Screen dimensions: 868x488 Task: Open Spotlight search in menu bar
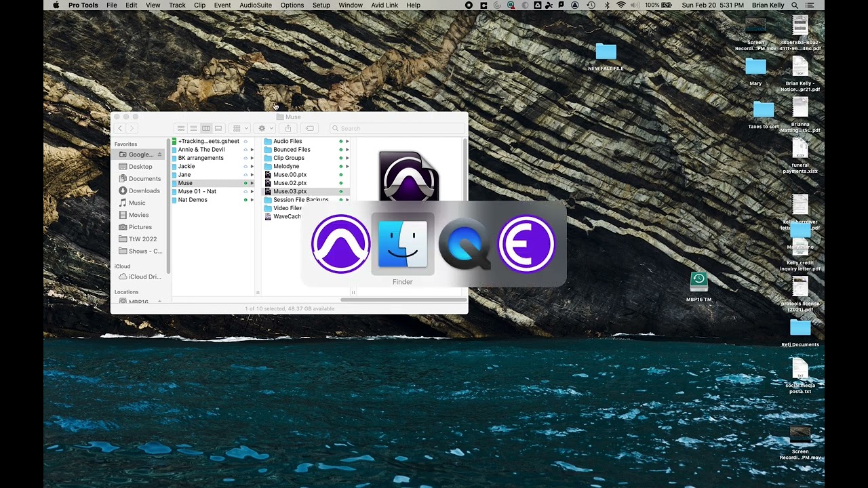tap(795, 5)
